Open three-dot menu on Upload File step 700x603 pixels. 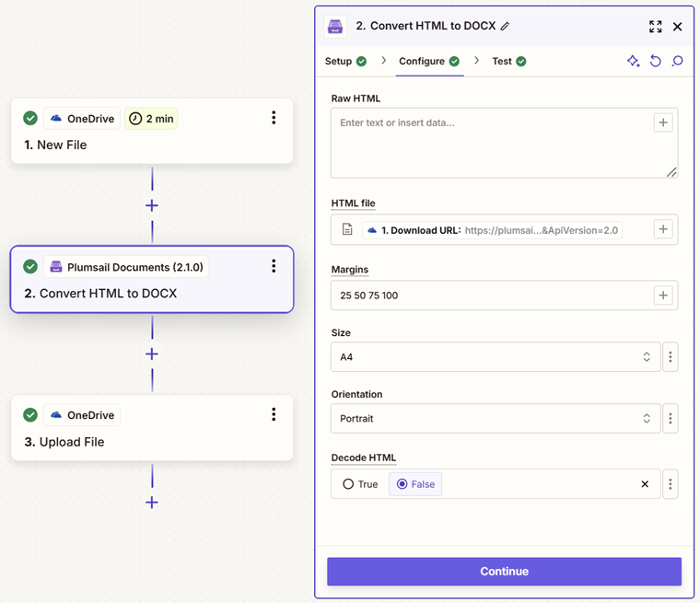pos(274,414)
